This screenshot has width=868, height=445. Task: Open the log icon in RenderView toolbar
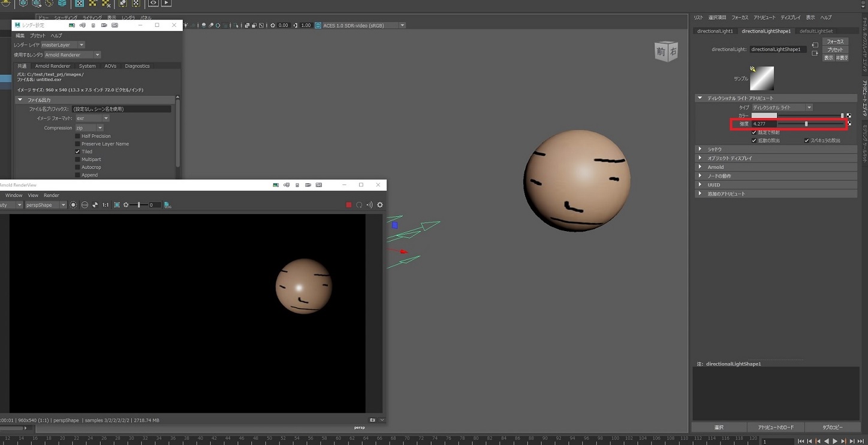tap(168, 205)
